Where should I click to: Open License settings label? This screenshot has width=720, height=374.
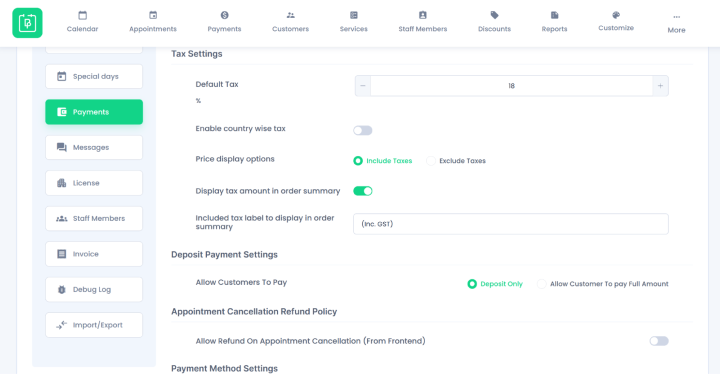tap(86, 183)
